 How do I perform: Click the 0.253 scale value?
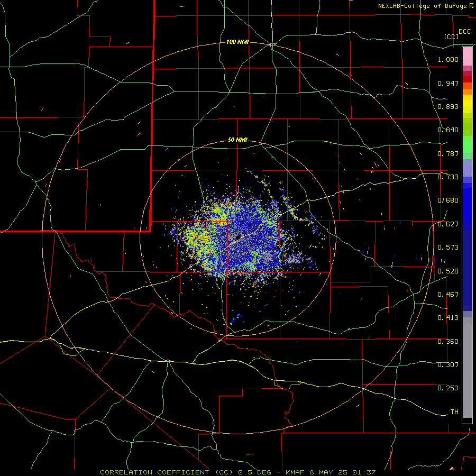click(x=448, y=388)
